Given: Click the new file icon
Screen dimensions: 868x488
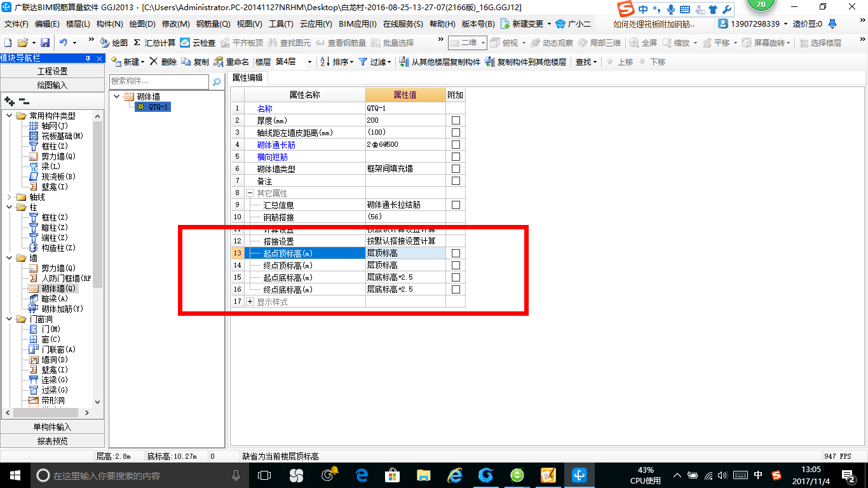Looking at the screenshot, I should (x=8, y=43).
